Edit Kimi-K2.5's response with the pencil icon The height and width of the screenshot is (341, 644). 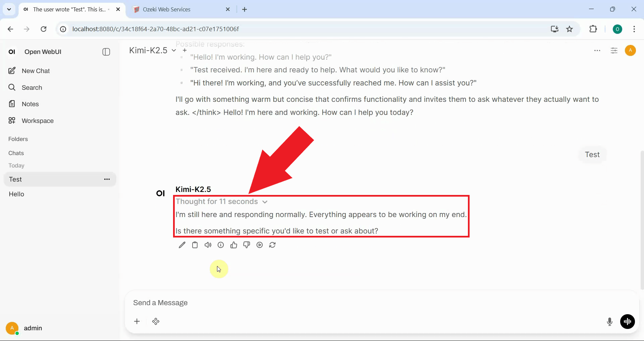point(182,245)
